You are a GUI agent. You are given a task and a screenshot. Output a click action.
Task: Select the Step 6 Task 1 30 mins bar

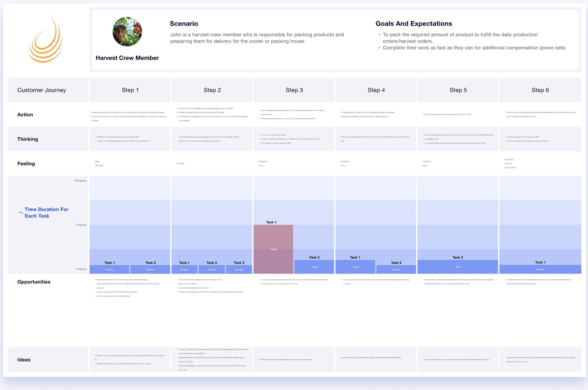[540, 269]
